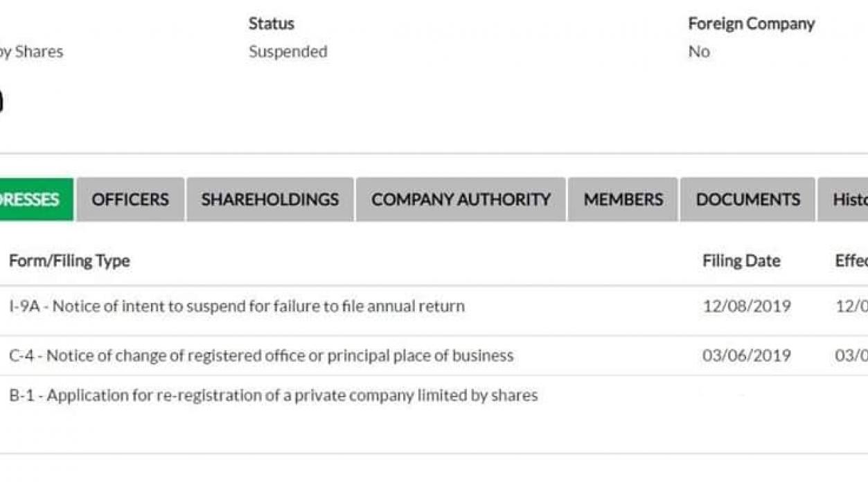The width and height of the screenshot is (868, 488).
Task: Click the Effective date column header
Action: pos(851,261)
